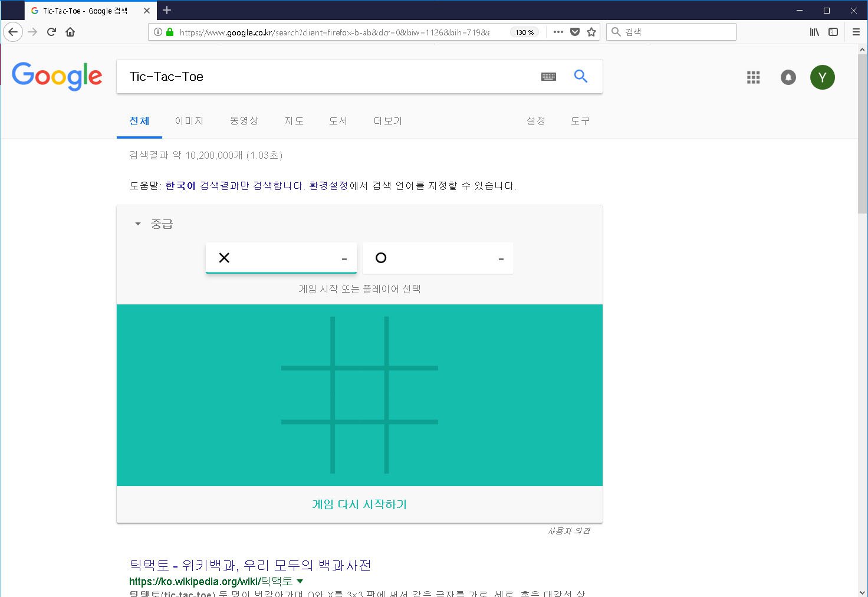The height and width of the screenshot is (597, 868).
Task: Go to the Firefox home page icon
Action: pyautogui.click(x=70, y=32)
